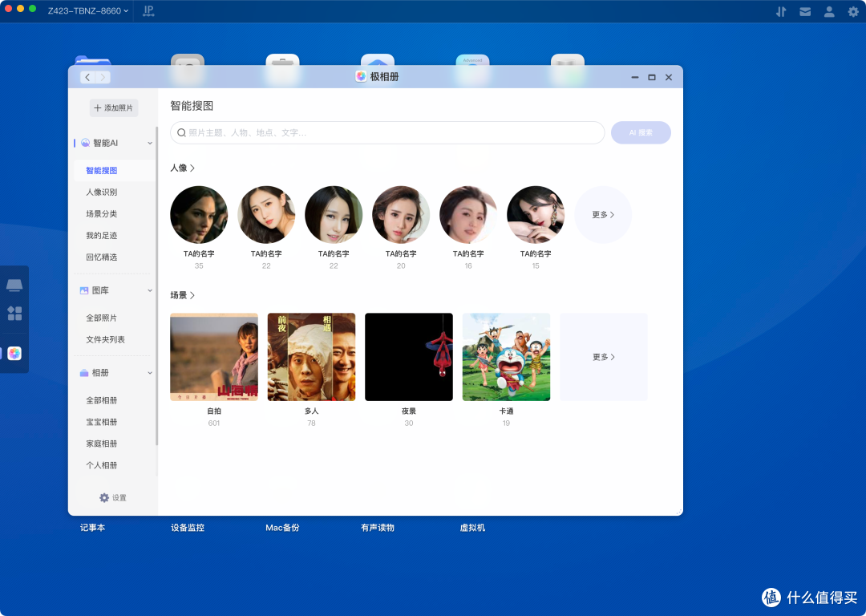Open the 多人 scene thumbnail
This screenshot has height=616, width=866.
coord(311,357)
